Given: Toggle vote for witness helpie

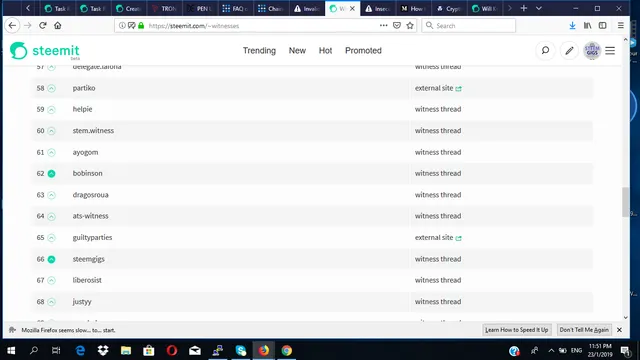Looking at the screenshot, I should coord(51,109).
